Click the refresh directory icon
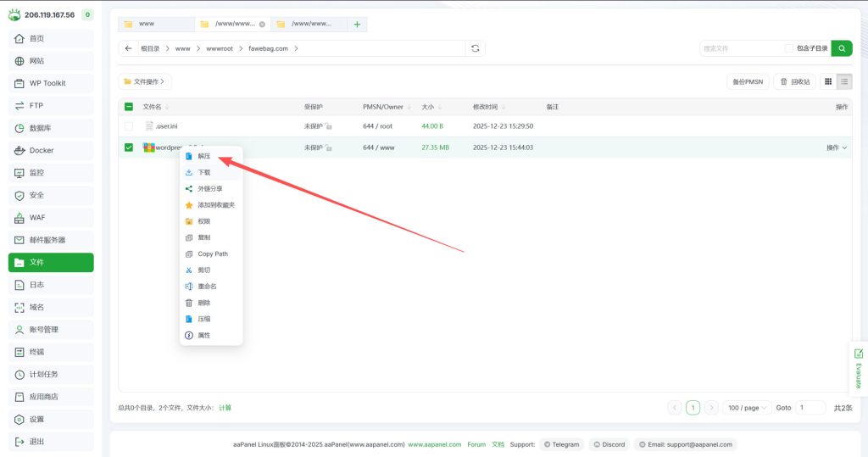The image size is (868, 457). (x=476, y=48)
